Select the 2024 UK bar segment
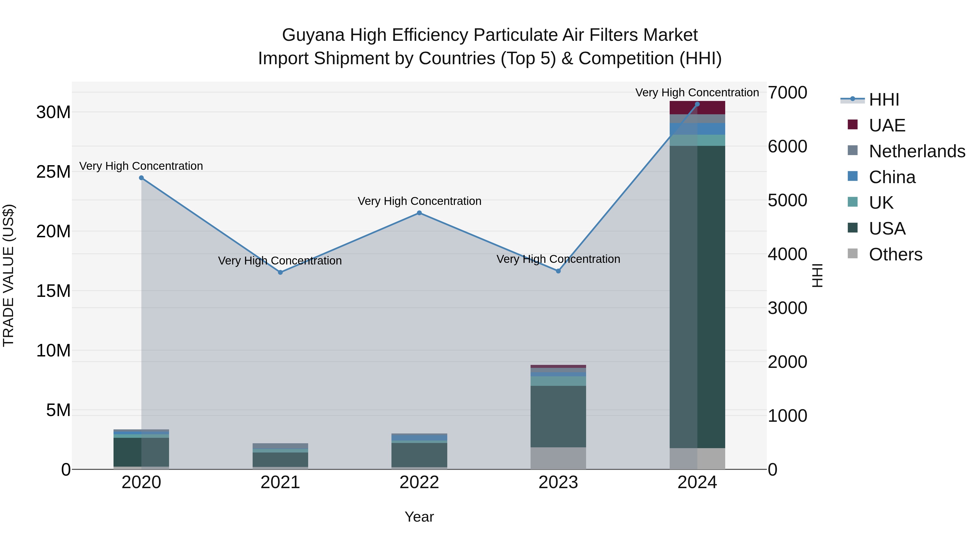Screen dimensions: 980x551 697,140
